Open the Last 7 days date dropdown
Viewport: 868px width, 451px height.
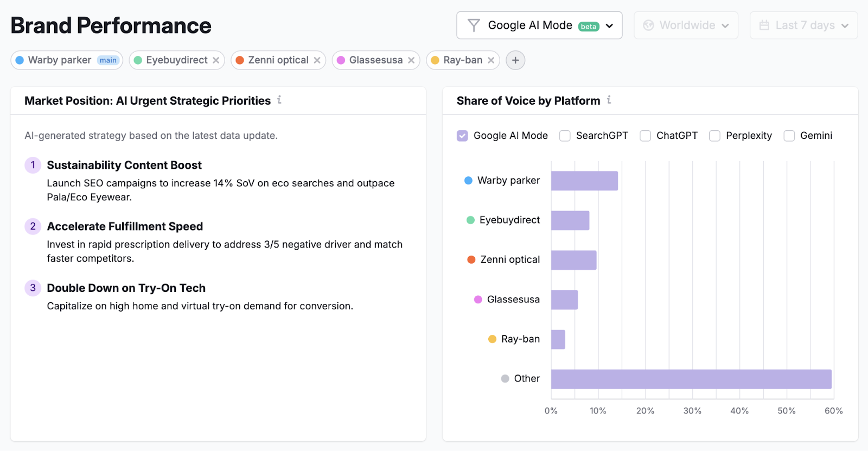tap(803, 26)
